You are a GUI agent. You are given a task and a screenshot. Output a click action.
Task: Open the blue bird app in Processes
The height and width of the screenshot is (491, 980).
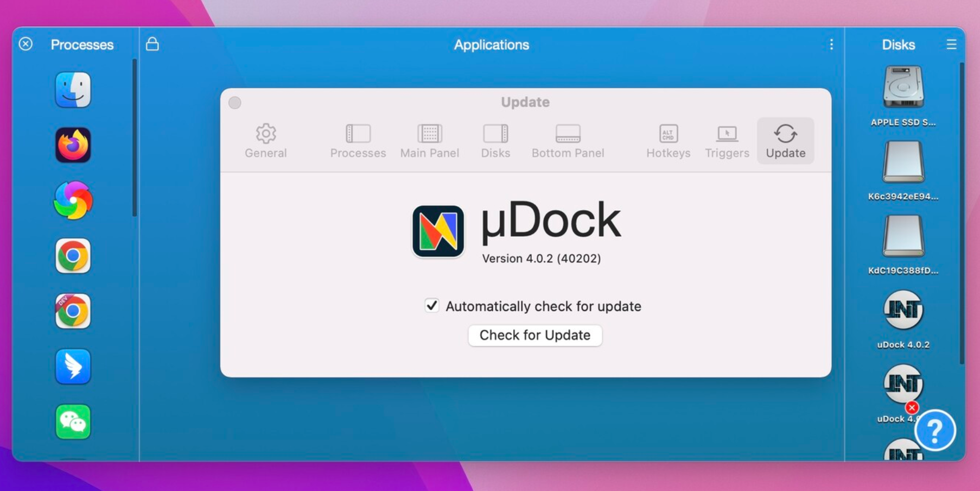pos(73,367)
